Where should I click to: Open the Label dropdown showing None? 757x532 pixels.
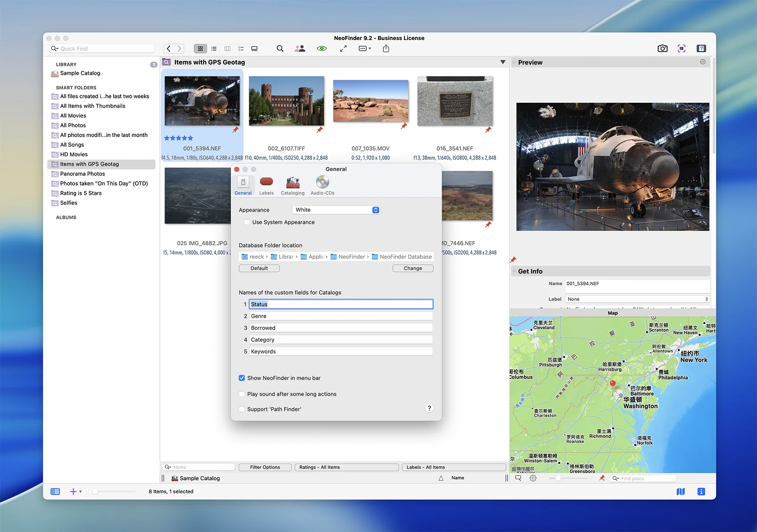point(637,299)
